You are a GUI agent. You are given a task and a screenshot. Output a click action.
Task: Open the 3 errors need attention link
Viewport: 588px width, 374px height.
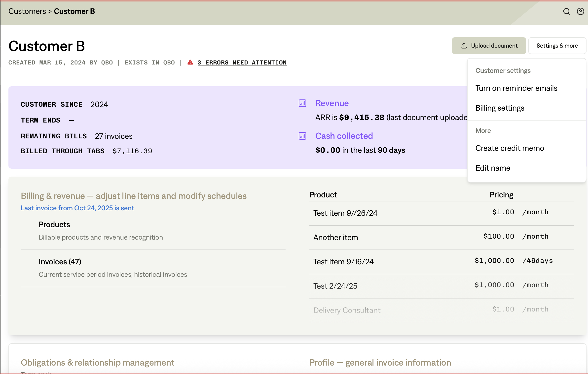pyautogui.click(x=242, y=62)
